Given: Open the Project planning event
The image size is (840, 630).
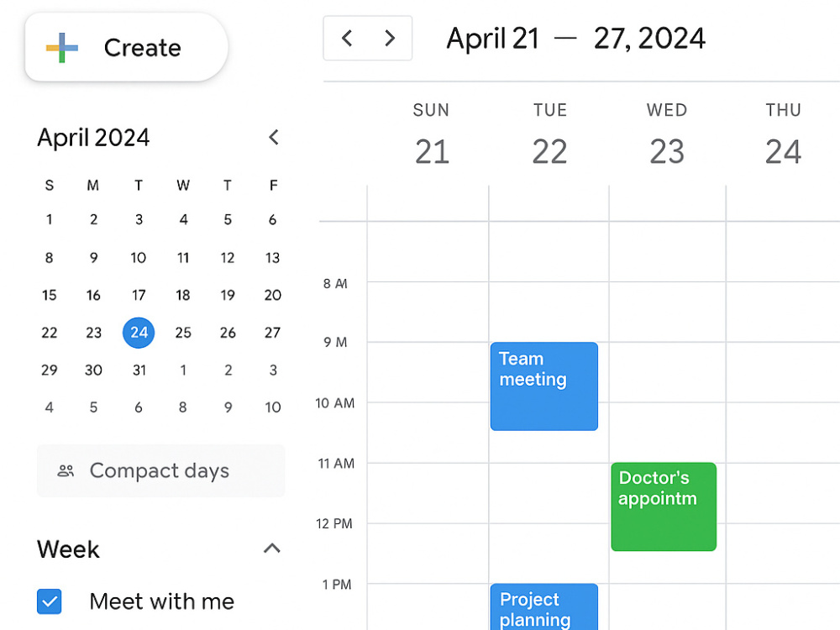Looking at the screenshot, I should point(543,606).
